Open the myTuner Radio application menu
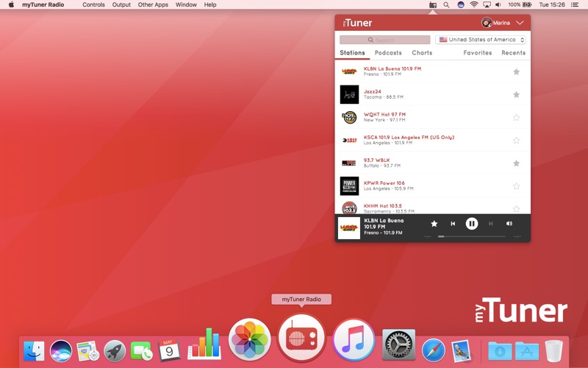Viewport: 588px width, 368px height. 43,4
